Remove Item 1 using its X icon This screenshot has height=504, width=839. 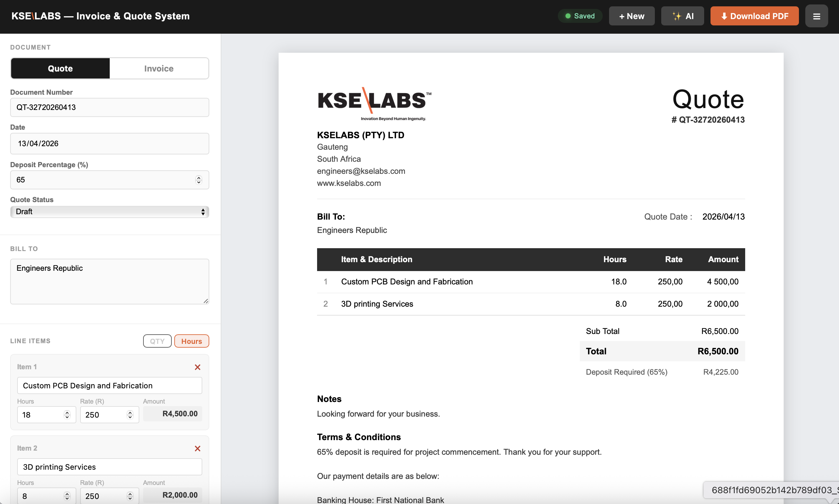coord(198,367)
